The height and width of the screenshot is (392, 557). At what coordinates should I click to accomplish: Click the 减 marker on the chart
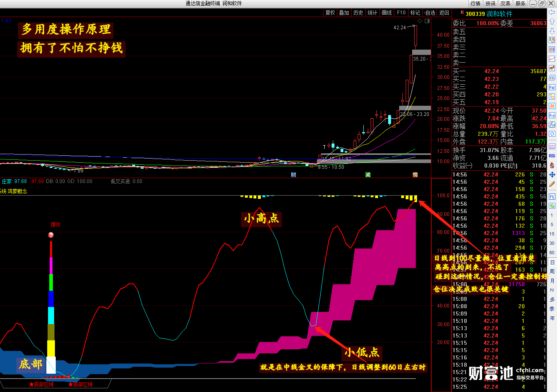pos(368,175)
